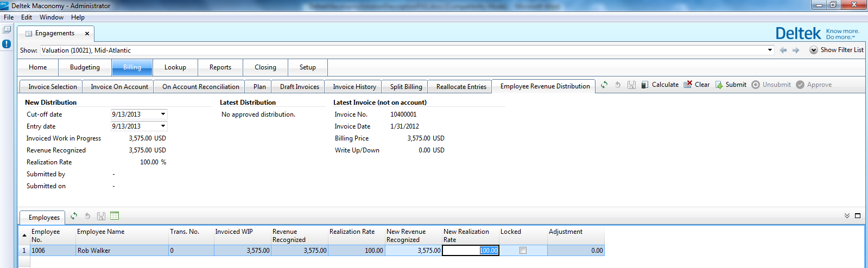Toggle the Locked checkbox for Rob Walker
This screenshot has height=268, width=868.
click(x=523, y=251)
